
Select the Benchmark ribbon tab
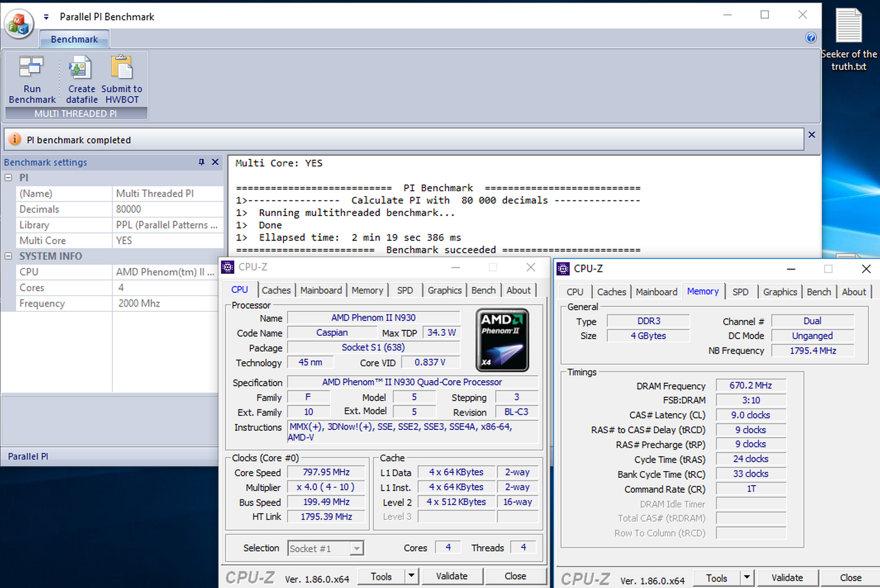point(74,39)
